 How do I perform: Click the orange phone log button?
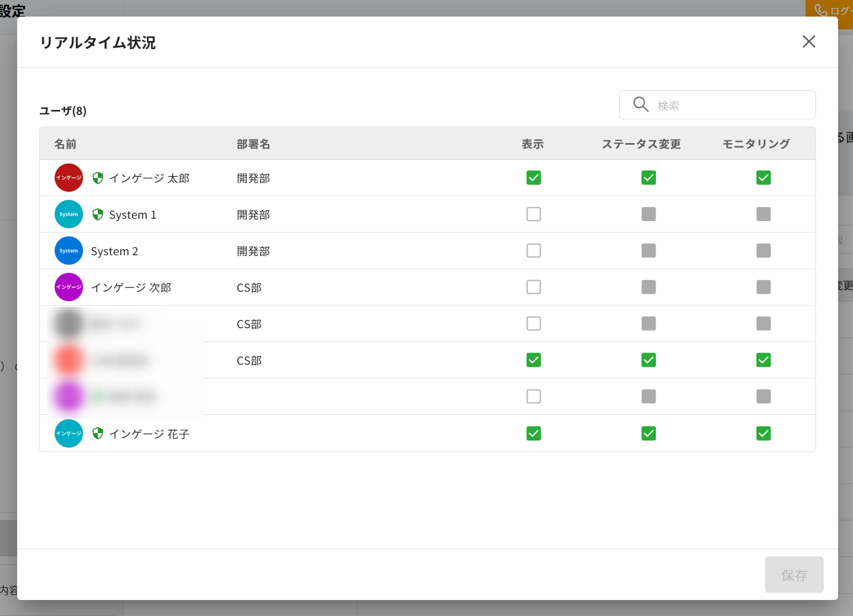(x=829, y=10)
